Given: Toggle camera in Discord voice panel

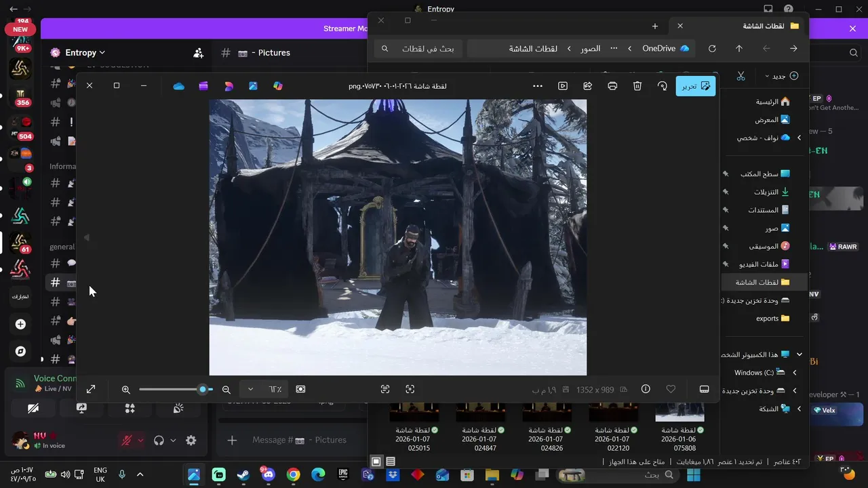Looking at the screenshot, I should [x=33, y=408].
